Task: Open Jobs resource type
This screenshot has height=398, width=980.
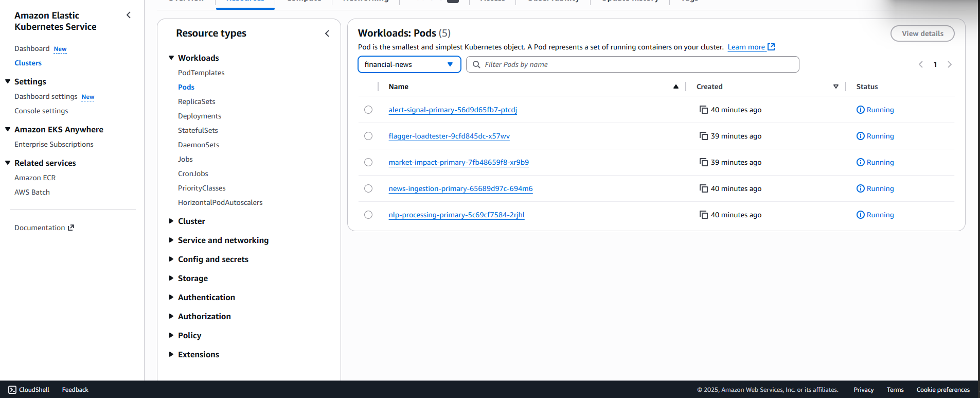Action: pyautogui.click(x=185, y=159)
